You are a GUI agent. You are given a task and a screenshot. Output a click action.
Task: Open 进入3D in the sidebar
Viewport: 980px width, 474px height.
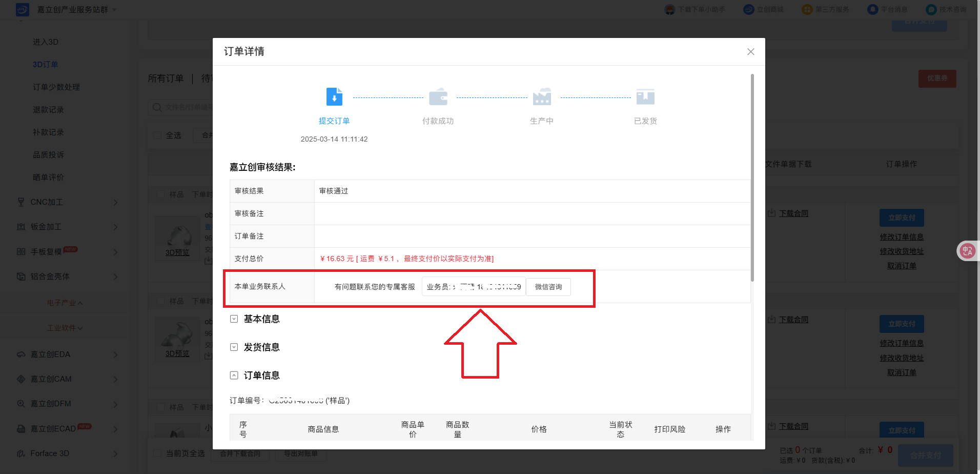pos(46,42)
